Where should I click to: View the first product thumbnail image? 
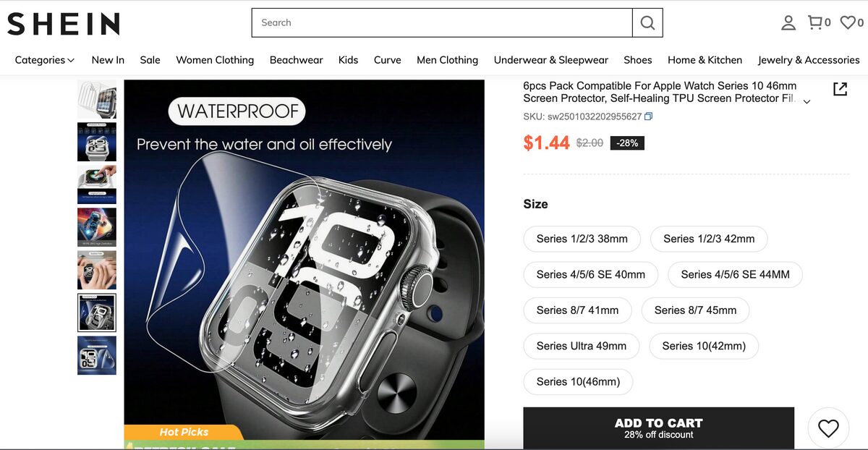97,99
